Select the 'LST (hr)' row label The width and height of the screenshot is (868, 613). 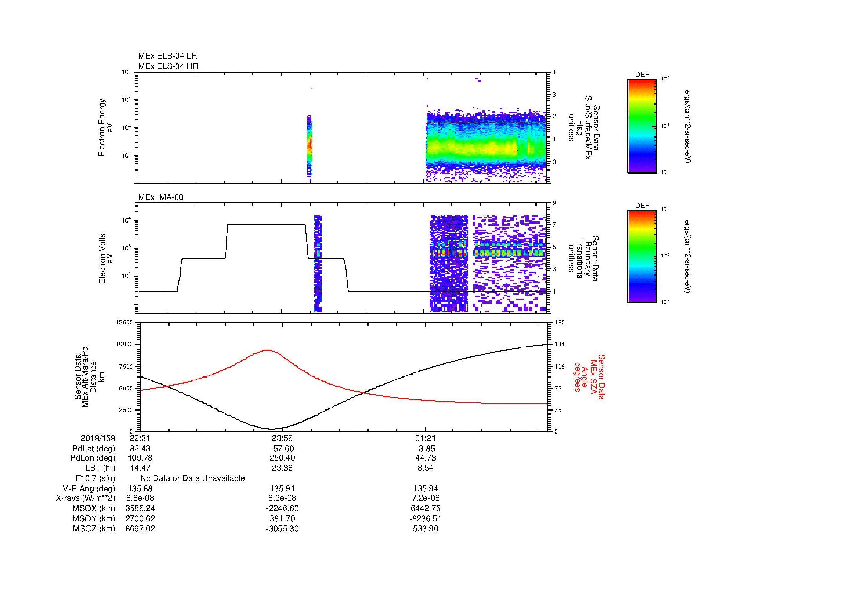coord(100,468)
